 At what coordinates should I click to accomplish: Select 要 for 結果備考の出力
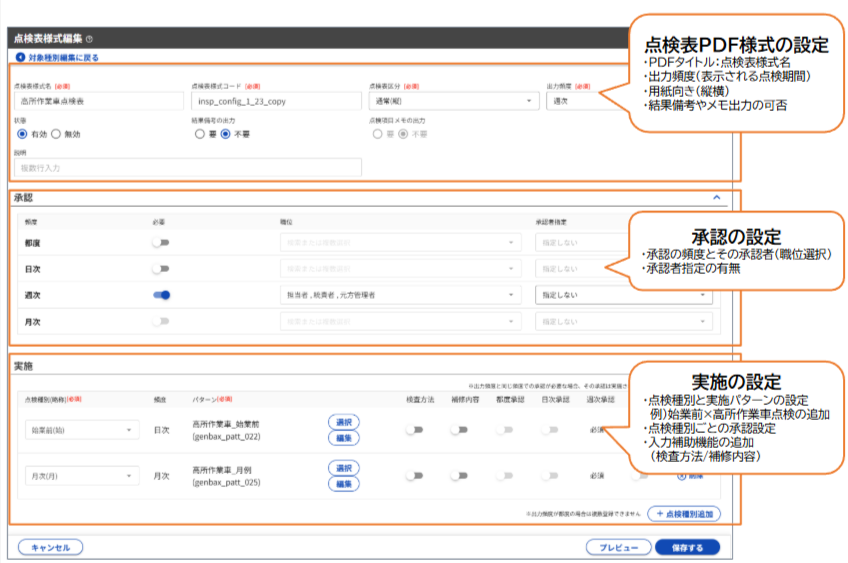click(200, 133)
